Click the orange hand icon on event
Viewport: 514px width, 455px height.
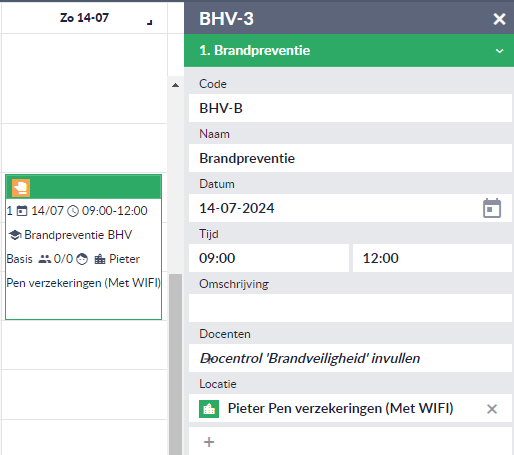click(21, 188)
